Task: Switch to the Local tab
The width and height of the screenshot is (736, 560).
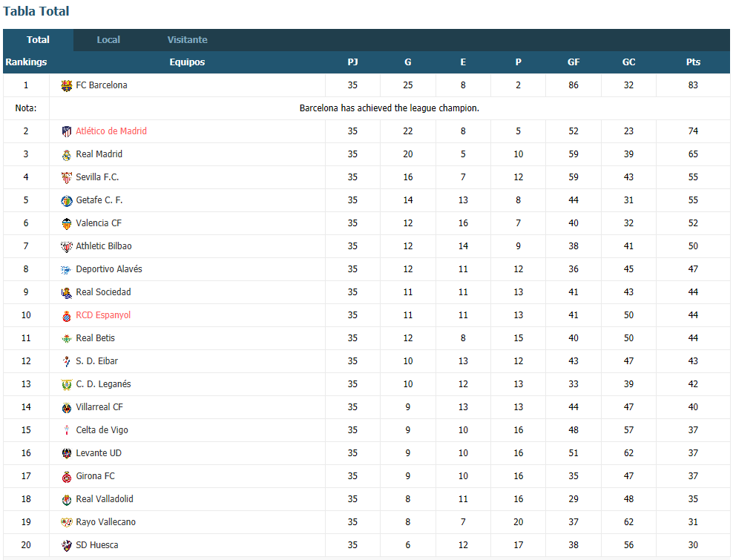Action: coord(108,40)
